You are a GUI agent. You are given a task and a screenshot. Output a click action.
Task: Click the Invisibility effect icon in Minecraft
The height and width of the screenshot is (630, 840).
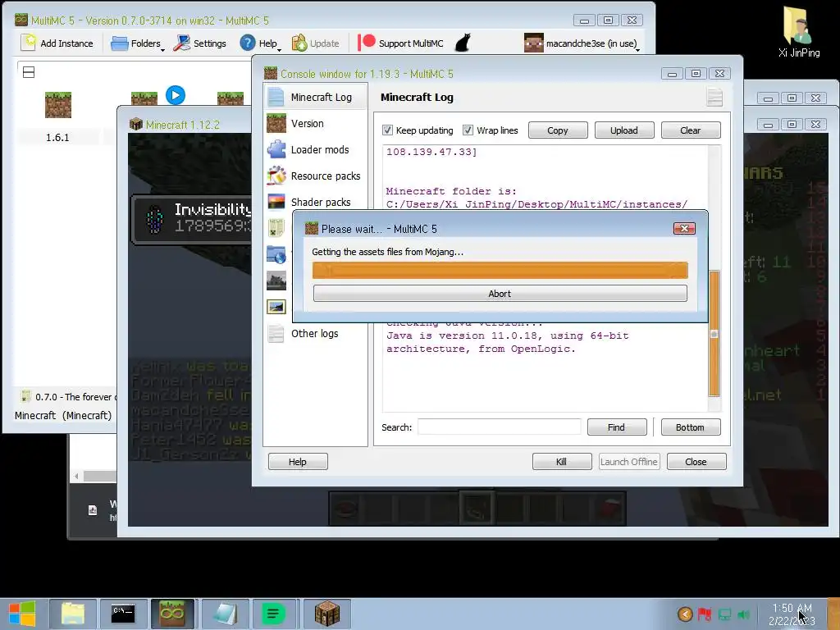[155, 218]
